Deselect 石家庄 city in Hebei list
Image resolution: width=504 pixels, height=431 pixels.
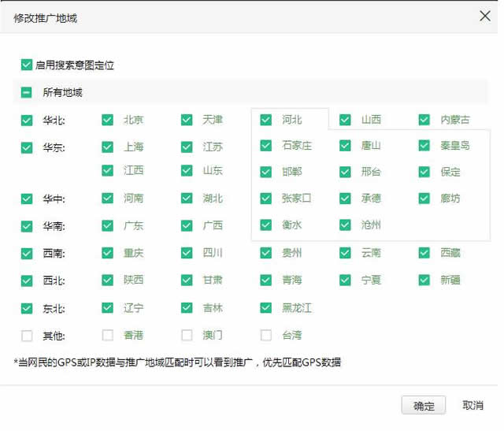point(266,146)
